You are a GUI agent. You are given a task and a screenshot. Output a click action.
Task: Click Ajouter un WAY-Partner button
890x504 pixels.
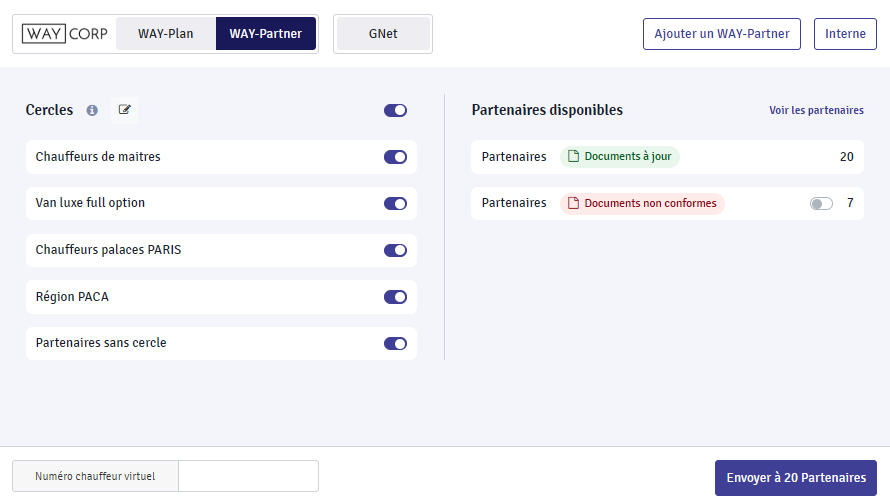click(x=722, y=34)
